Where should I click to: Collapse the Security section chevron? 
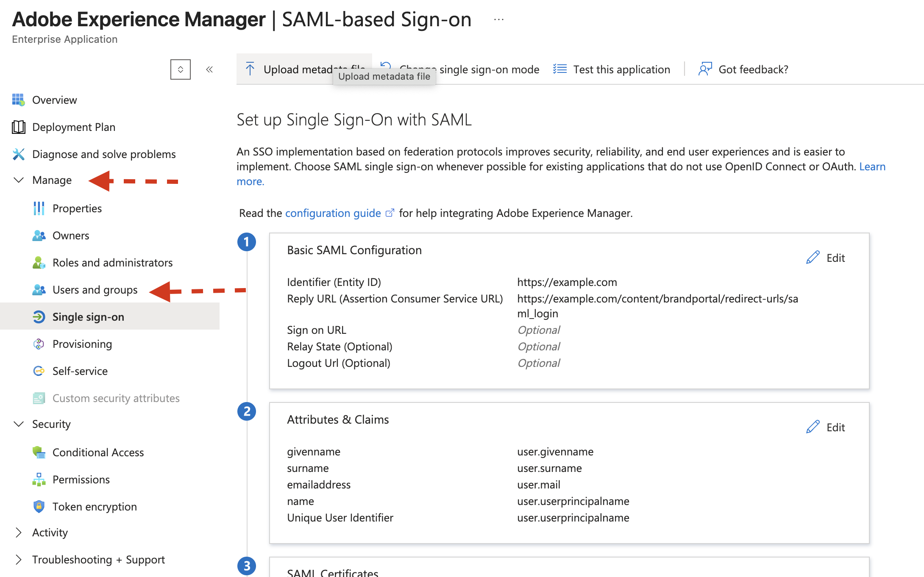tap(19, 424)
